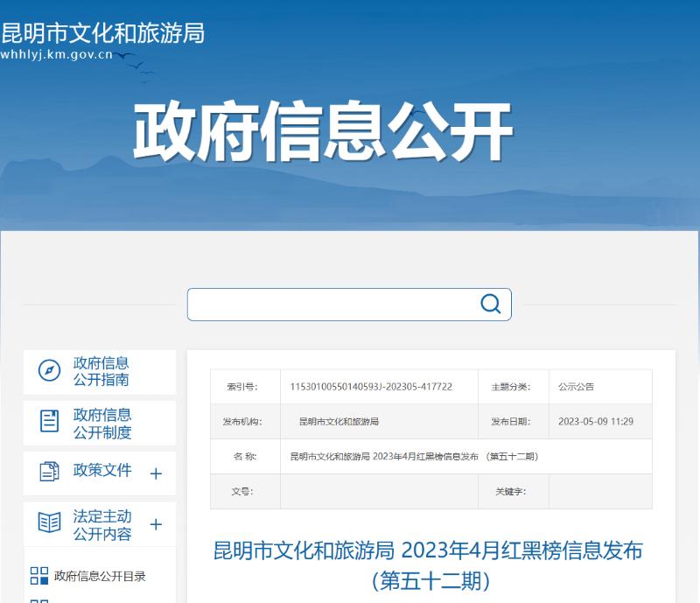The width and height of the screenshot is (700, 603).
Task: Collapse 政策文件 via the plus control
Action: [156, 472]
